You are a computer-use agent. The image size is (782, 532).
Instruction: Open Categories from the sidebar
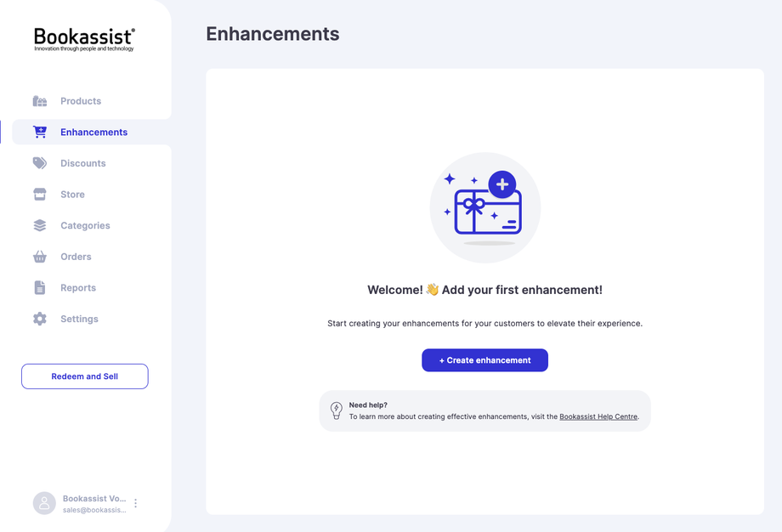(85, 225)
